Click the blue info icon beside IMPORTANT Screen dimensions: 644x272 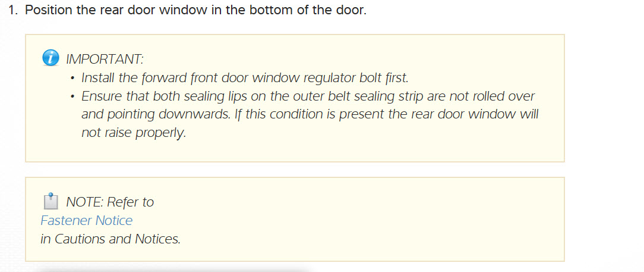coord(52,58)
